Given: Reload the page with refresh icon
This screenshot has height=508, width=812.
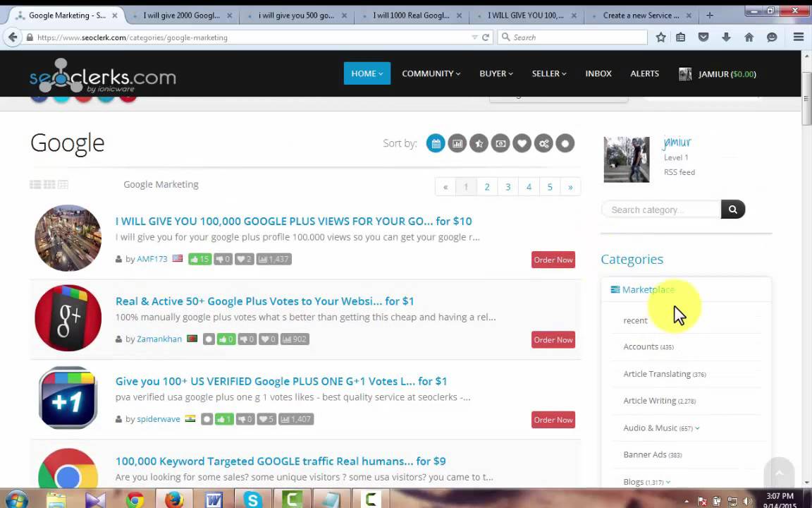Looking at the screenshot, I should coord(486,37).
